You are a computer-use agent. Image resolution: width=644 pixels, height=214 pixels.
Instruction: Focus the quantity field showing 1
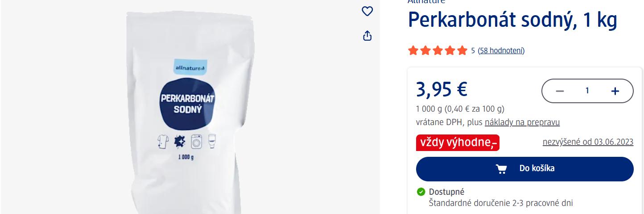point(587,91)
